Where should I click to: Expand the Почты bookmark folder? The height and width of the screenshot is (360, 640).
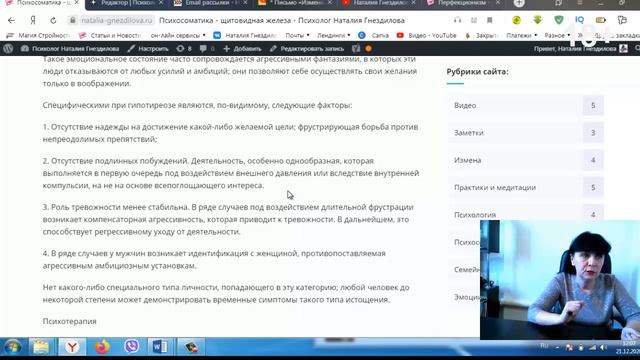(x=297, y=36)
